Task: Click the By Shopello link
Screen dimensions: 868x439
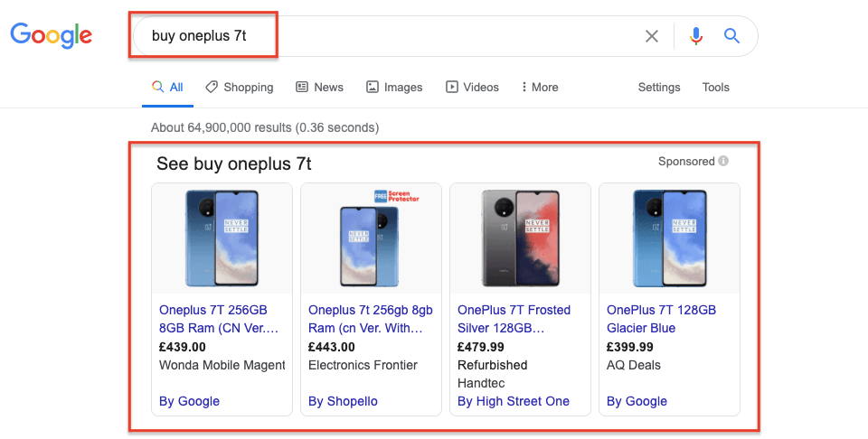Action: pyautogui.click(x=343, y=401)
